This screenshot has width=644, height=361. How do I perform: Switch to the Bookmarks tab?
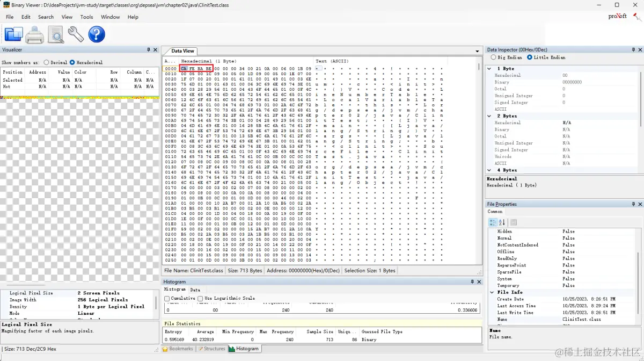point(178,349)
